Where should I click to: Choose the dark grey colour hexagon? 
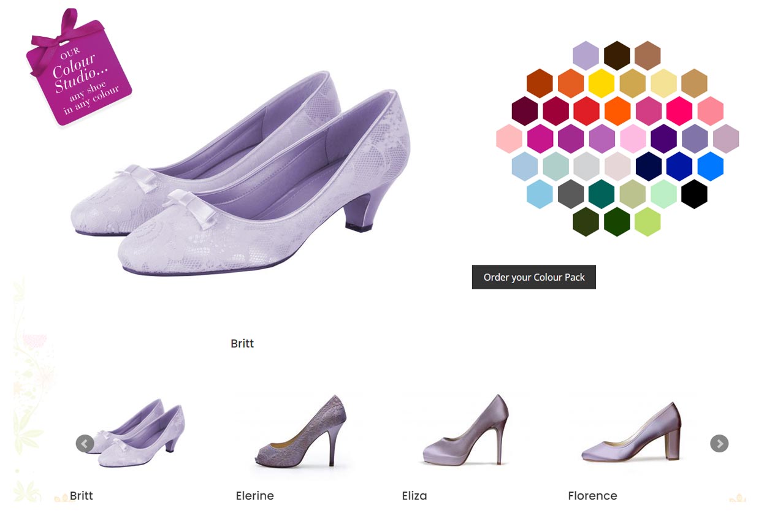[x=571, y=194]
